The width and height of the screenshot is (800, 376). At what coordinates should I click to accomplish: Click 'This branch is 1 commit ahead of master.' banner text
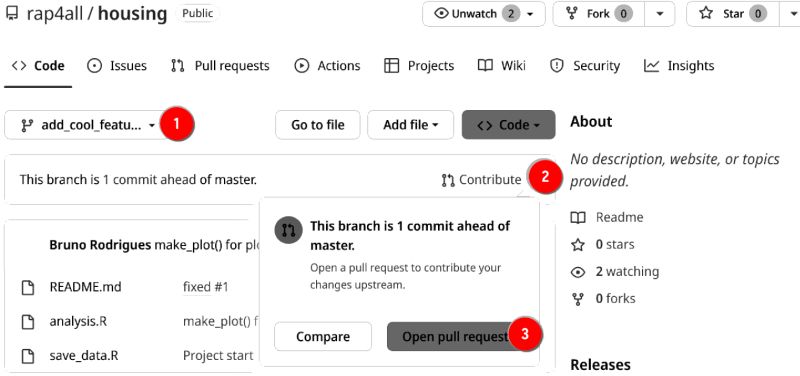pyautogui.click(x=138, y=180)
